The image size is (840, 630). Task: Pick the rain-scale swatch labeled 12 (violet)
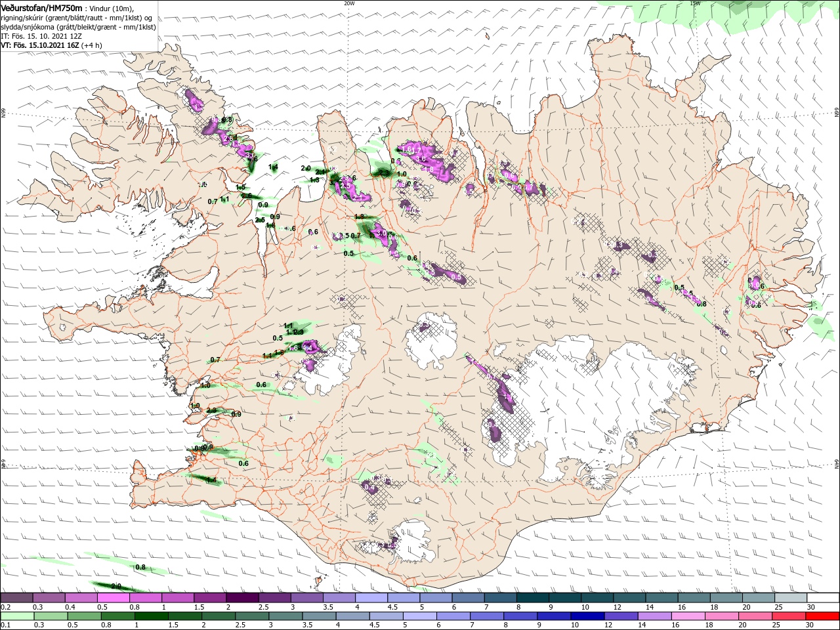[621, 616]
